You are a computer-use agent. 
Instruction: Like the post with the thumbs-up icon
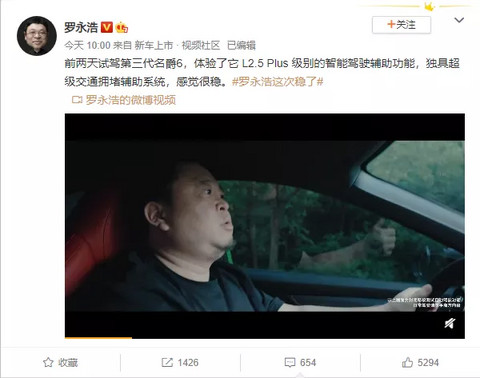(407, 362)
